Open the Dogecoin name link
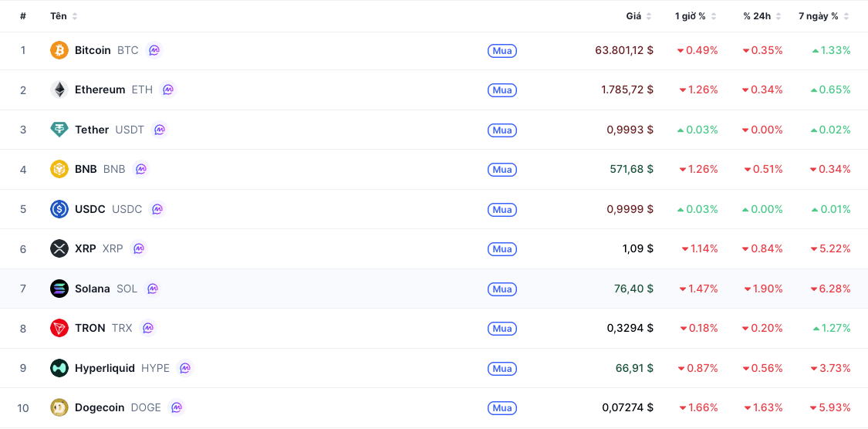 [100, 408]
